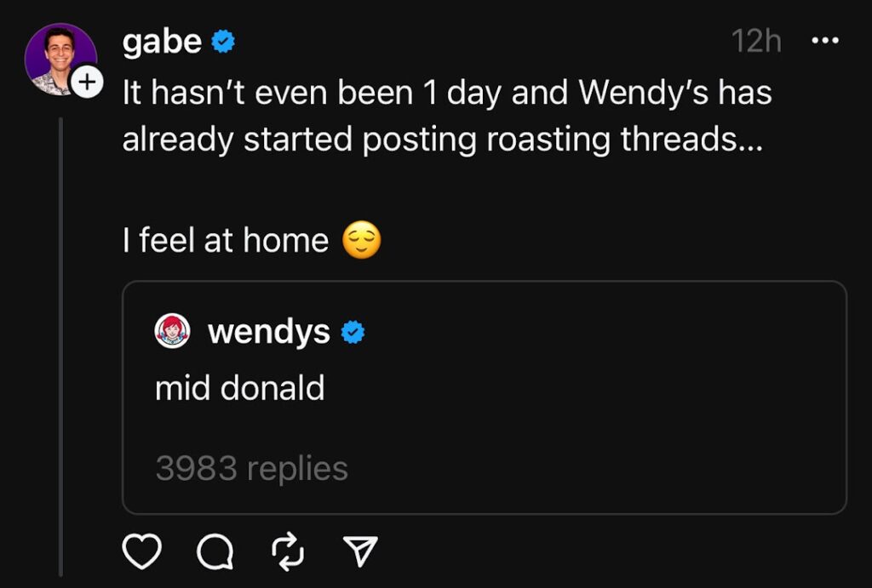Click the reply speech bubble icon

(215, 552)
